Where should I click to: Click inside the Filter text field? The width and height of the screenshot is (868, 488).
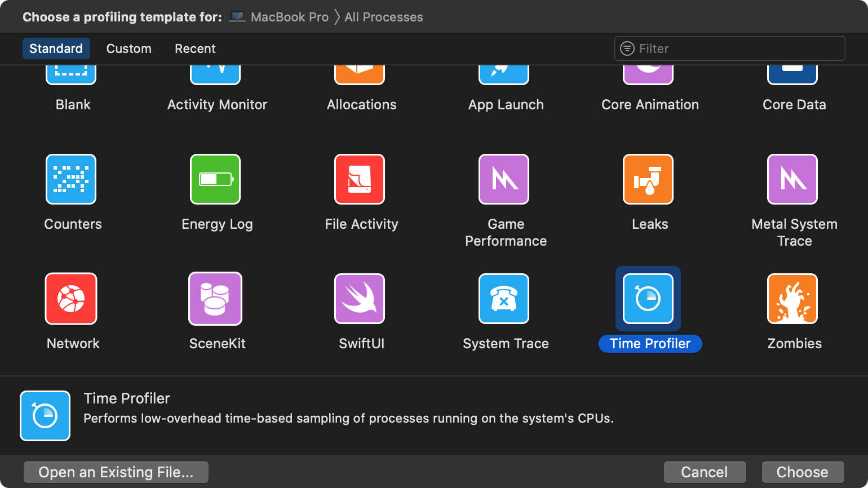tap(730, 48)
